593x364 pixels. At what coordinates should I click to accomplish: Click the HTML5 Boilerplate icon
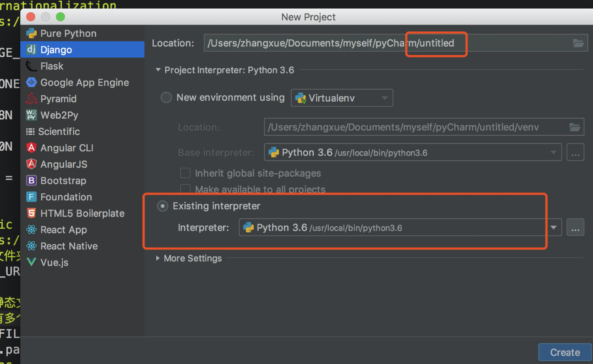(x=31, y=213)
